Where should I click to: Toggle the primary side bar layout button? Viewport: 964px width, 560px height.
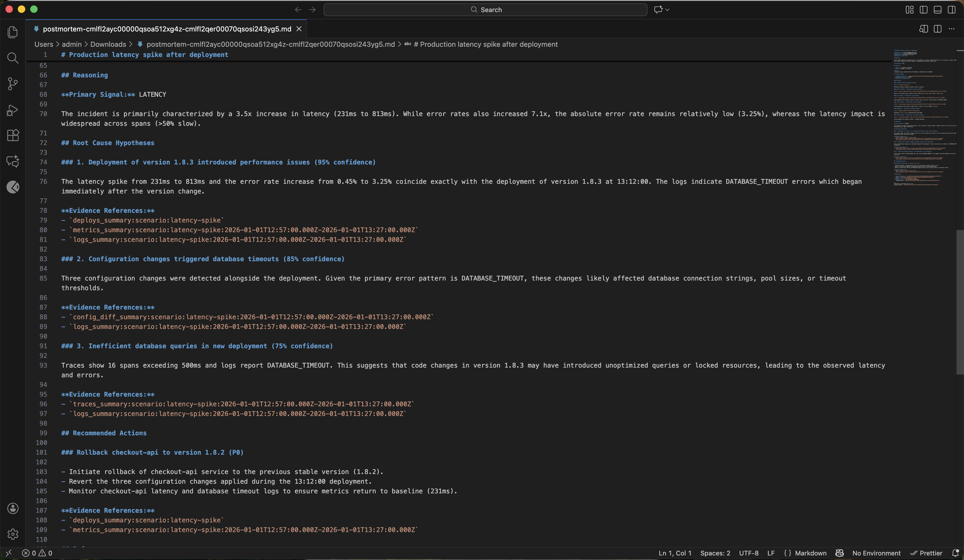[x=923, y=10]
